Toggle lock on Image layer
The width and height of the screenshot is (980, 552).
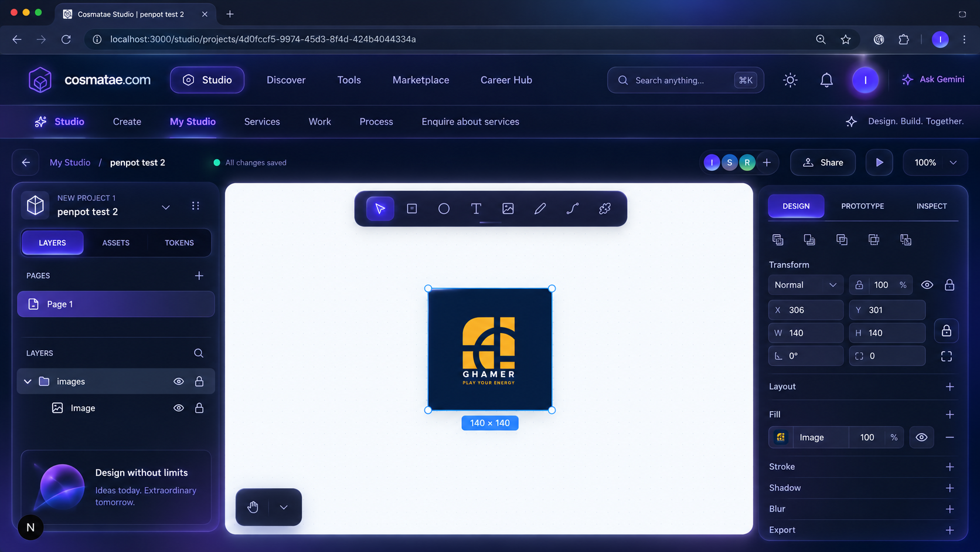pos(199,408)
